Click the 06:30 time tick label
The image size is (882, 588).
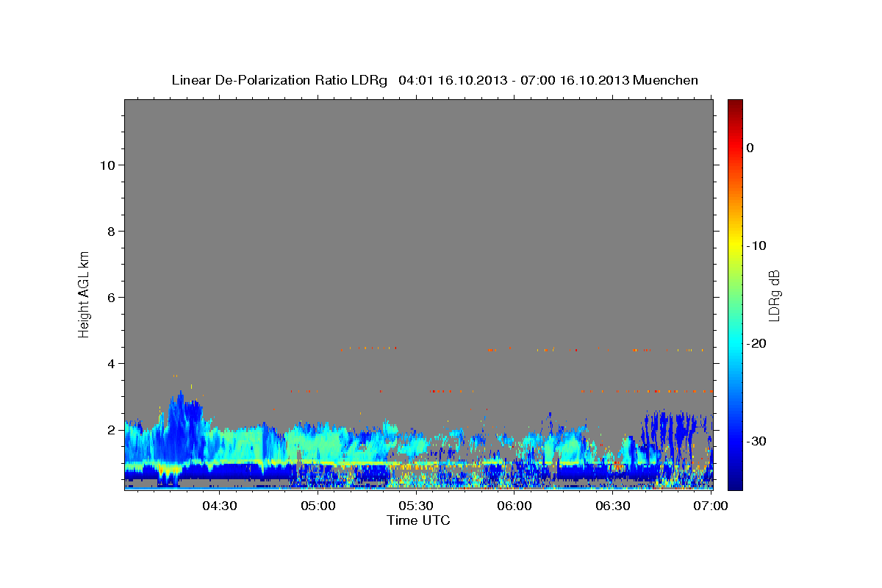click(612, 506)
